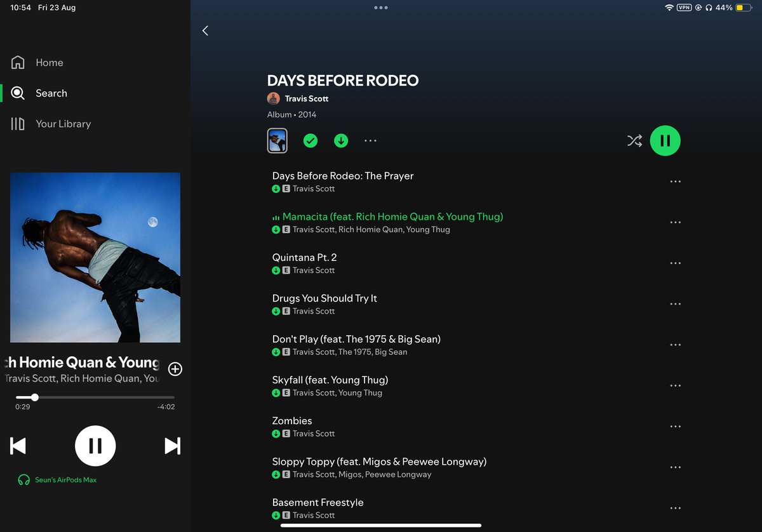Viewport: 762px width, 532px height.
Task: Open more options for Basement Freestyle
Action: 675,509
